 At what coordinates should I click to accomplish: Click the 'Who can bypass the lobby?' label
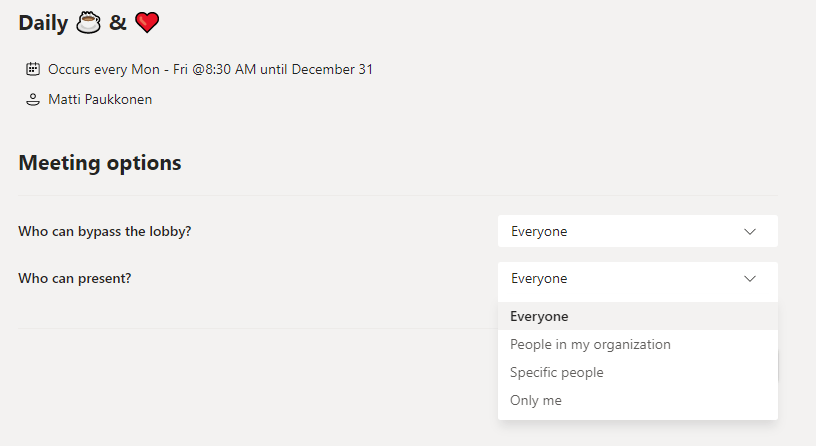(x=105, y=231)
